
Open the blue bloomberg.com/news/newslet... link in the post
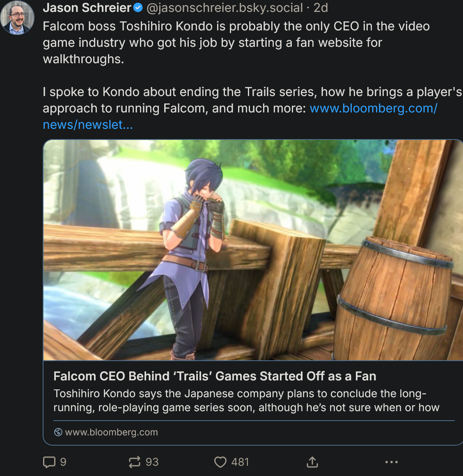(x=373, y=108)
